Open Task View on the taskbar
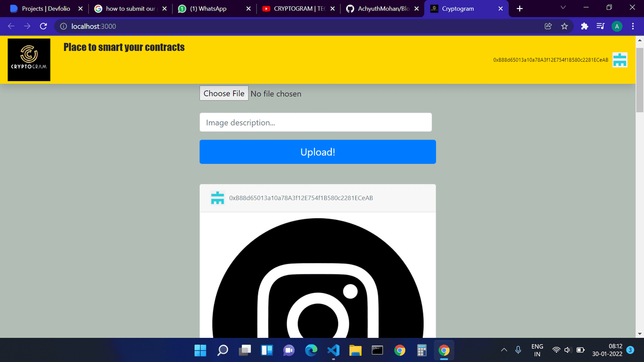The width and height of the screenshot is (644, 362). [245, 350]
